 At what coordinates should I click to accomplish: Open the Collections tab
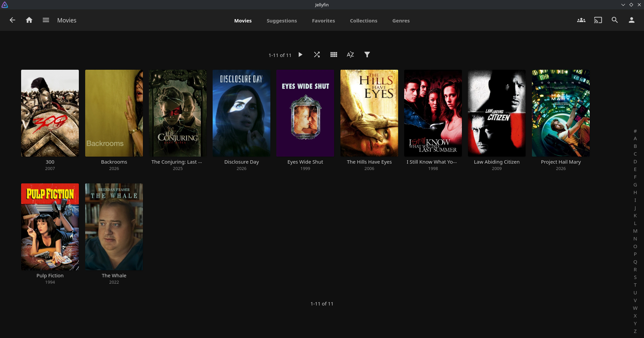(x=364, y=21)
